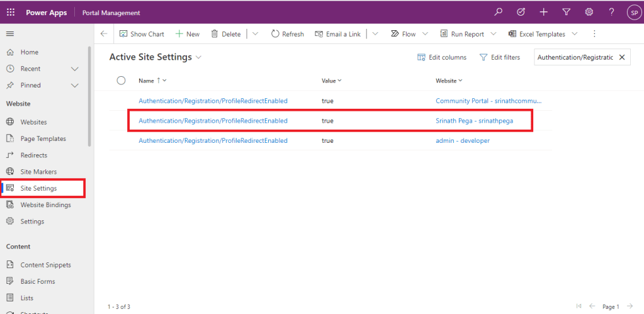Click the search magnifier icon in header
Viewport: 644px width, 314px height.
pos(498,13)
